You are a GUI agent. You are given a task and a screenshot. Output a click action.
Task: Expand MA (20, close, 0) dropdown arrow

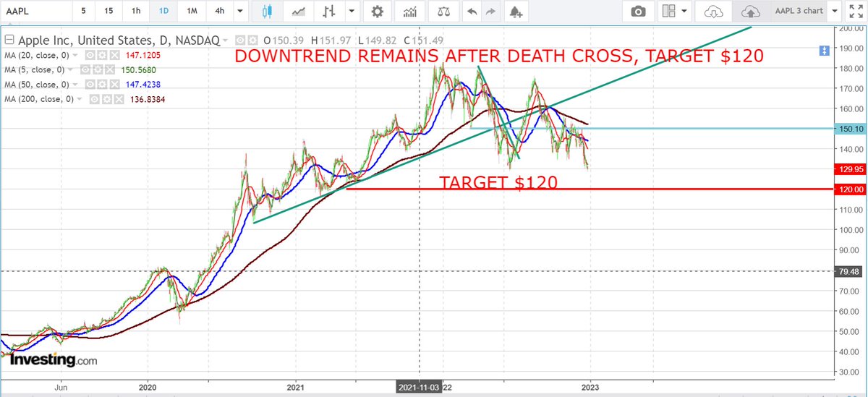(x=75, y=56)
